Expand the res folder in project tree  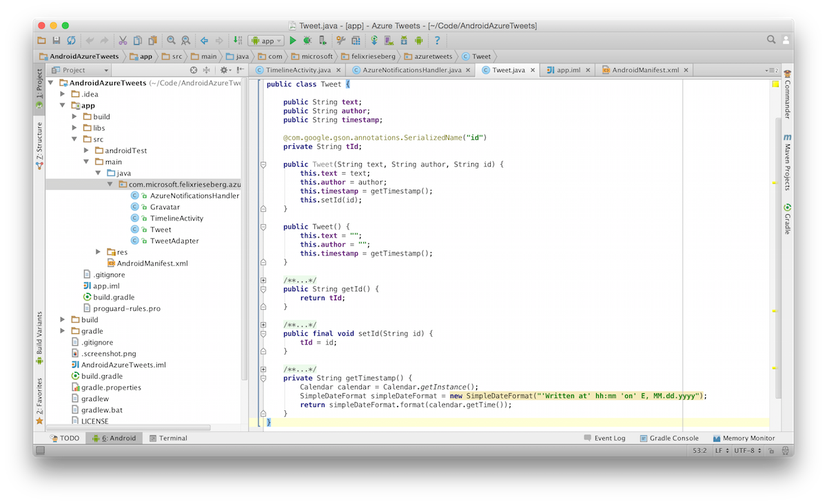[99, 252]
